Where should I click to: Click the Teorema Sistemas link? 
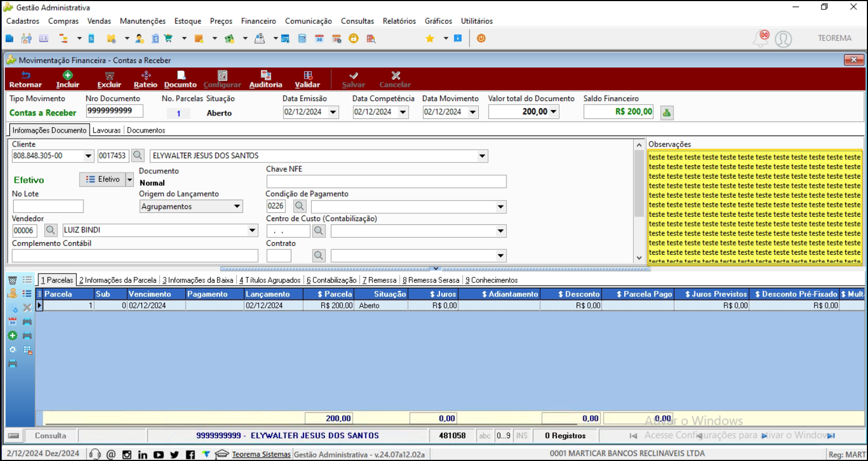click(x=261, y=454)
